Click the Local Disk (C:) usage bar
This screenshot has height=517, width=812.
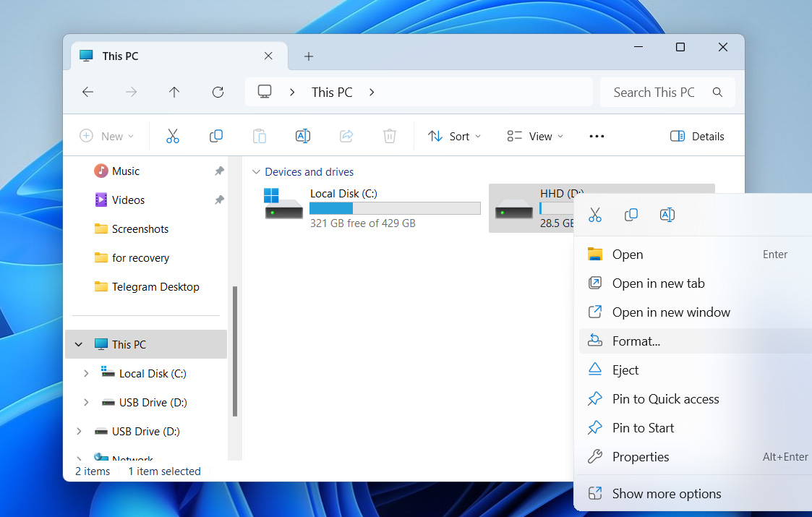click(395, 208)
